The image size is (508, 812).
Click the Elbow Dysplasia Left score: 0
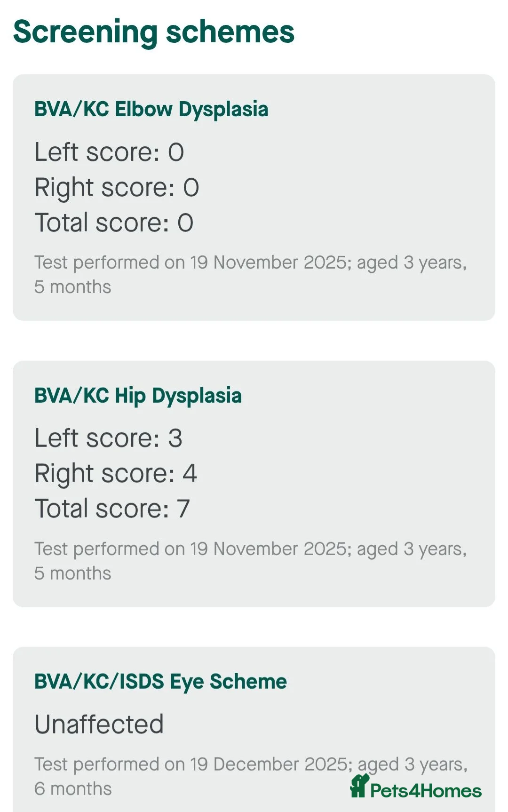(110, 152)
